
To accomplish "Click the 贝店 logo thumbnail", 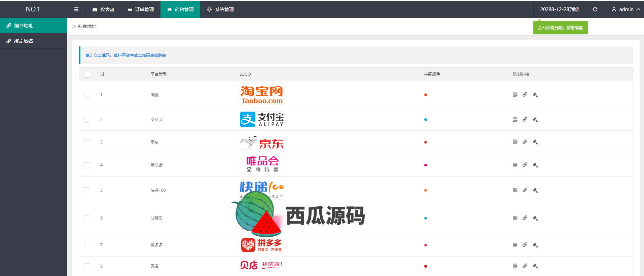I will tap(262, 266).
